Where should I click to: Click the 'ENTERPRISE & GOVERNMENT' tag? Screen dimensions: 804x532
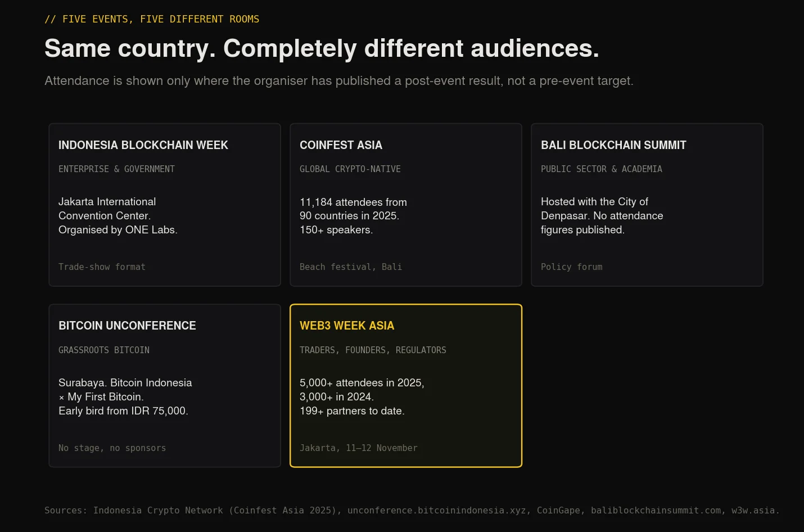116,169
